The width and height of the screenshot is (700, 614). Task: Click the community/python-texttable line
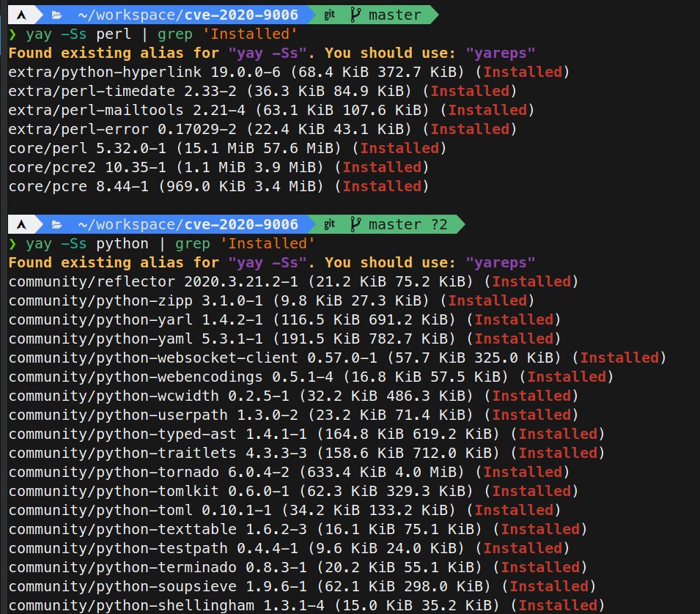[298, 529]
